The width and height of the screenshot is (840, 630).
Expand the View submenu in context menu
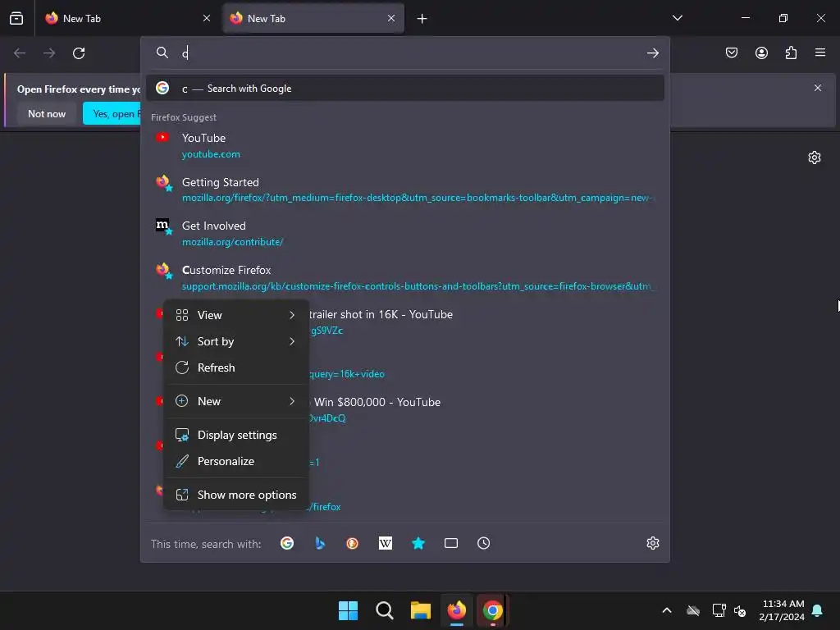click(236, 315)
